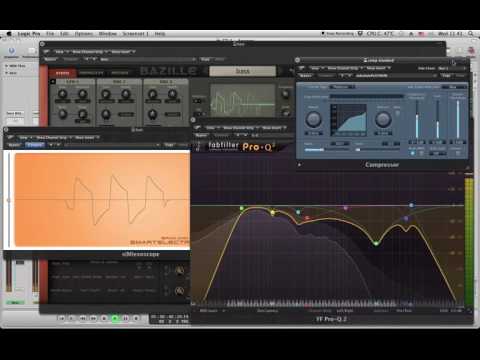Click Compare in the Compressor window
The height and width of the screenshot is (360, 480).
(x=326, y=76)
